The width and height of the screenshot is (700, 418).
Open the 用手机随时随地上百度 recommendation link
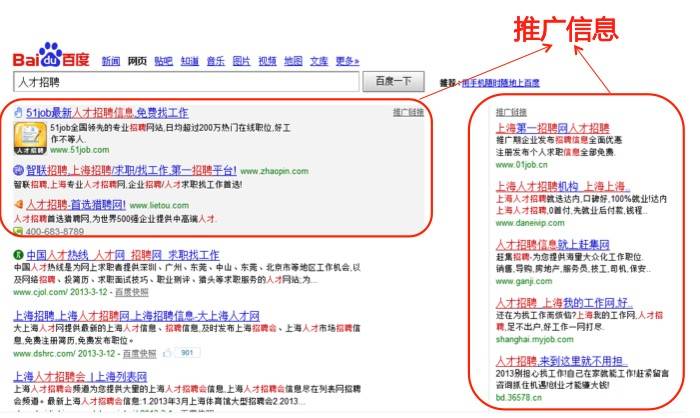tap(501, 83)
